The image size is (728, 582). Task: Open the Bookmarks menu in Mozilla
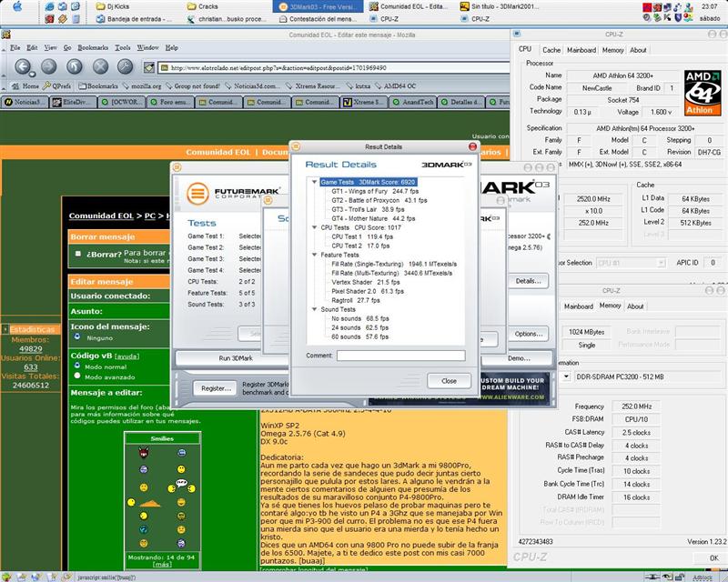click(x=92, y=47)
